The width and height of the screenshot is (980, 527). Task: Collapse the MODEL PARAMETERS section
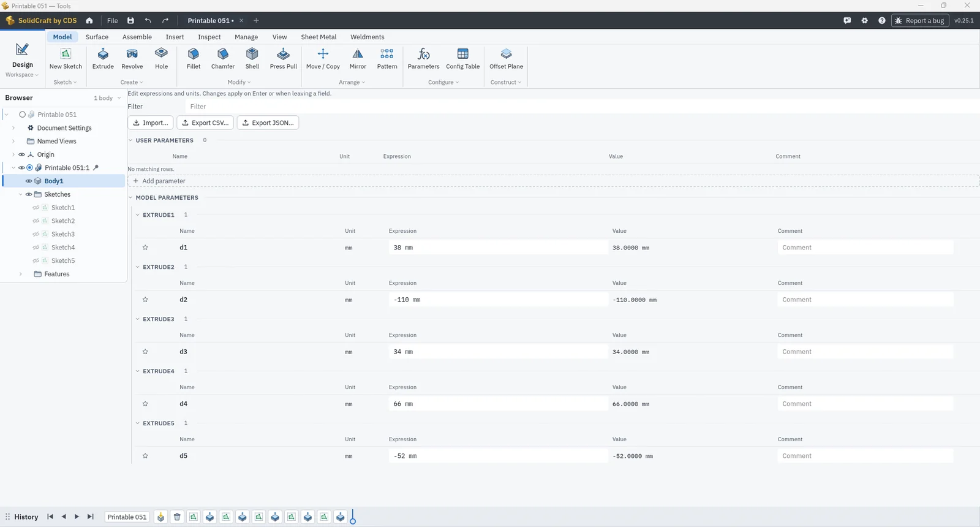pyautogui.click(x=130, y=197)
